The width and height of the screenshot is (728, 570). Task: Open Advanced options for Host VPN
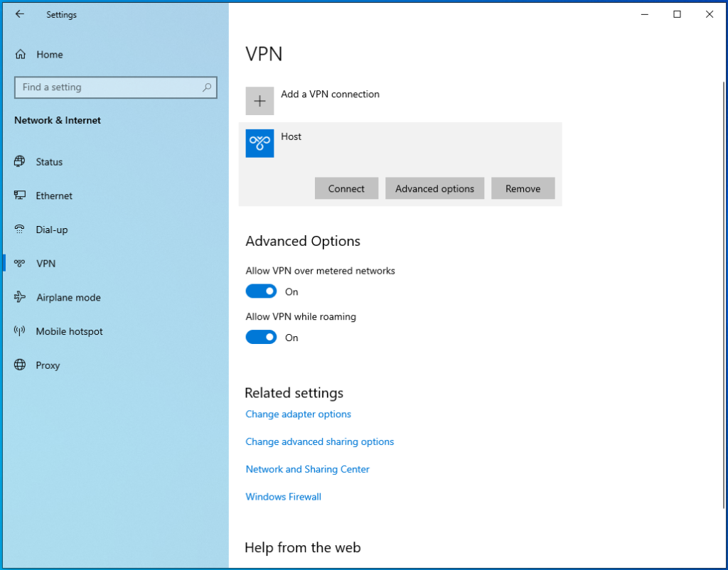pyautogui.click(x=434, y=188)
